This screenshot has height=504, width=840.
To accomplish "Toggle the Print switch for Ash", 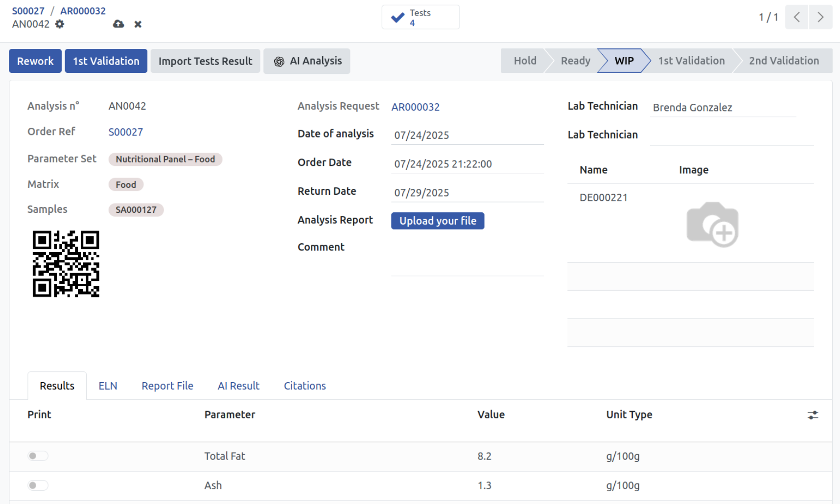I will point(38,485).
